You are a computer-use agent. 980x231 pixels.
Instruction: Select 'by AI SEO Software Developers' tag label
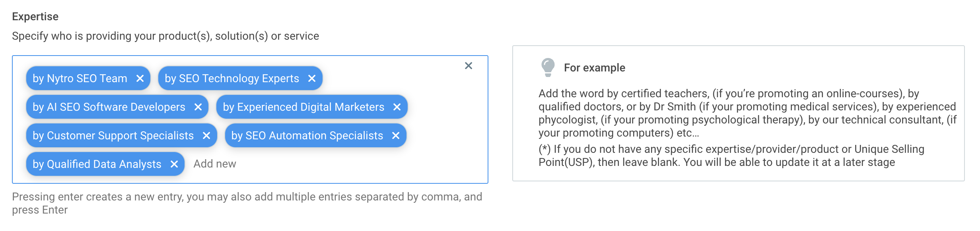[109, 107]
